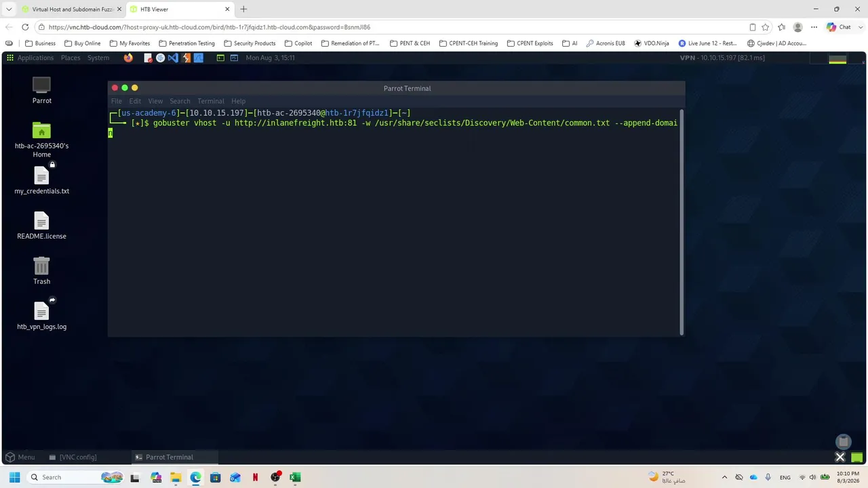
Task: Switch to Virtual Host and Subdomain Fuzzing tab
Action: (x=72, y=9)
